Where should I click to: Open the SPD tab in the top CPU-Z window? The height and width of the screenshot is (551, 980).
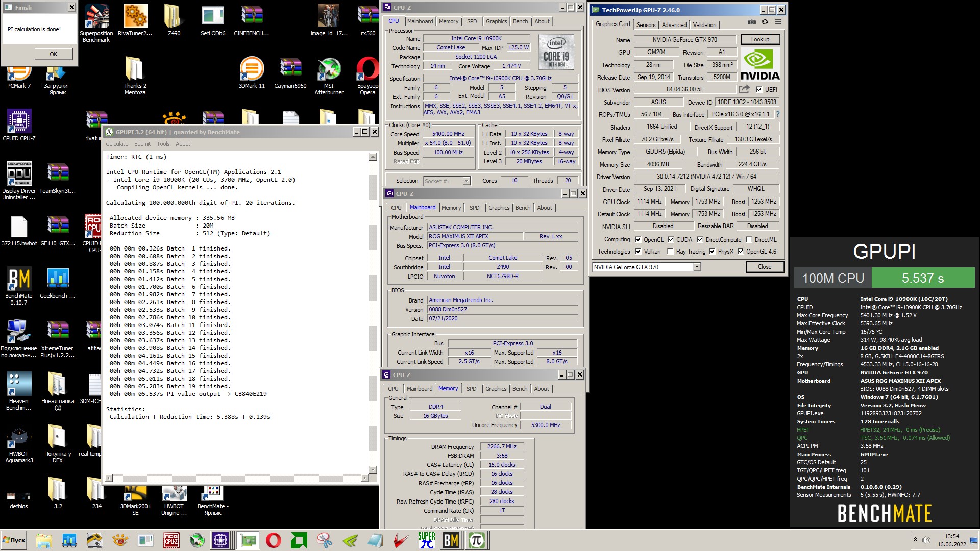(x=472, y=21)
